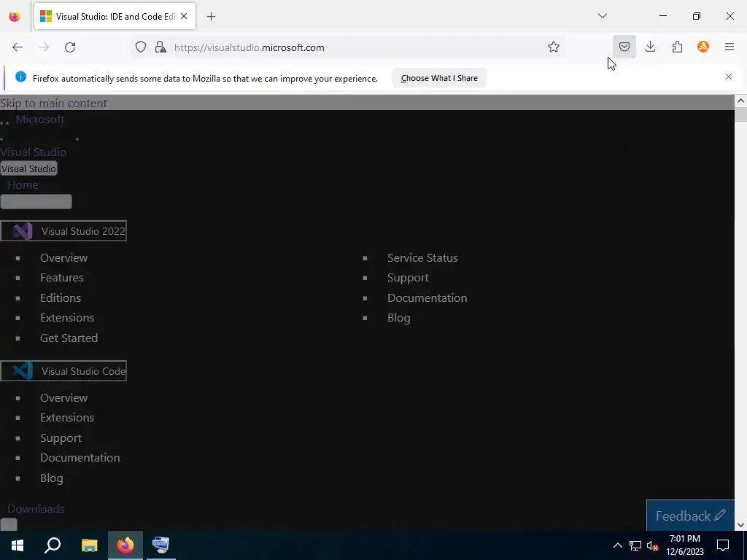The height and width of the screenshot is (560, 747).
Task: Click Choose What I Share button
Action: 439,78
